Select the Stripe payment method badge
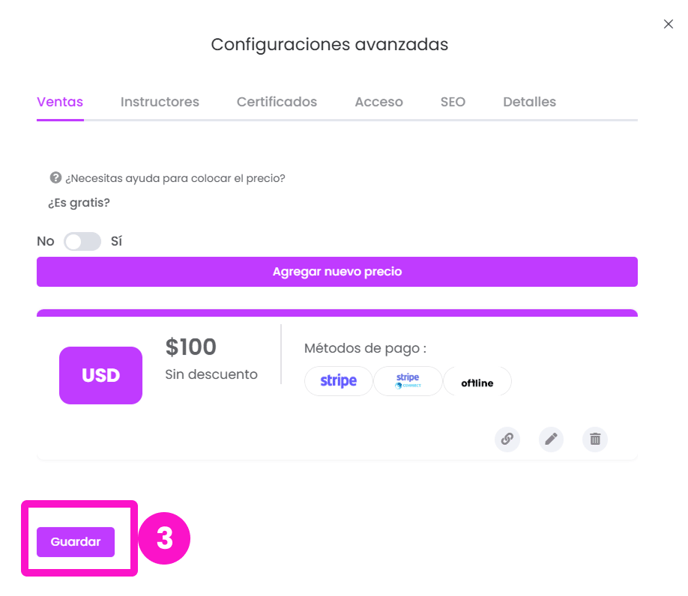 338,381
